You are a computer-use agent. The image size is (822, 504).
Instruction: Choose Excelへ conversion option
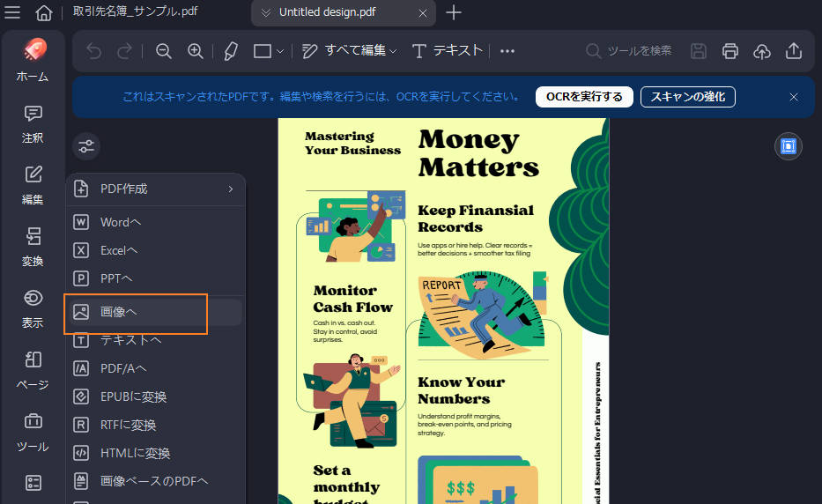156,251
